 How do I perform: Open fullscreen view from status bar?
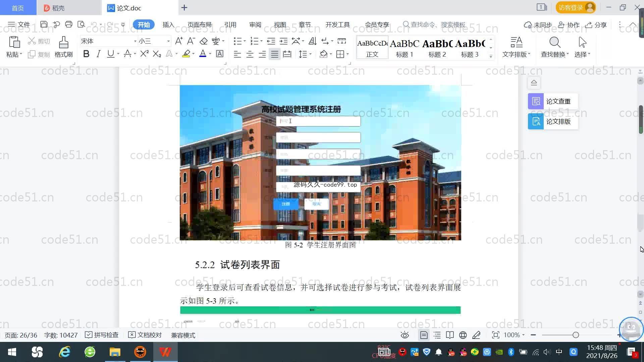tap(495, 335)
